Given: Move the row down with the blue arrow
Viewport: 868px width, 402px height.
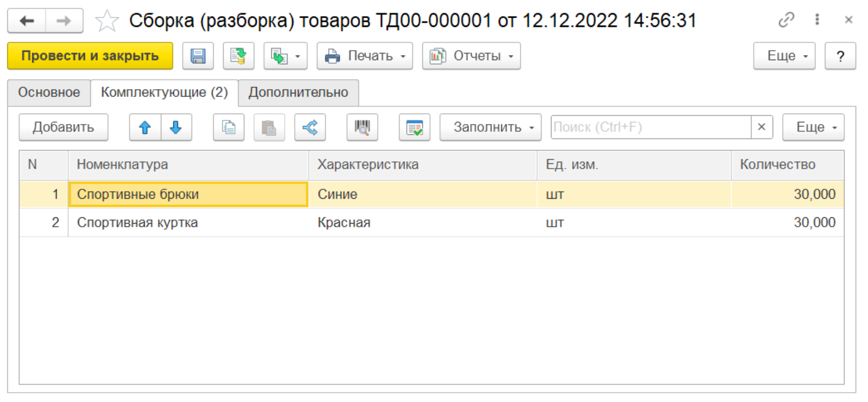Looking at the screenshot, I should click(176, 128).
